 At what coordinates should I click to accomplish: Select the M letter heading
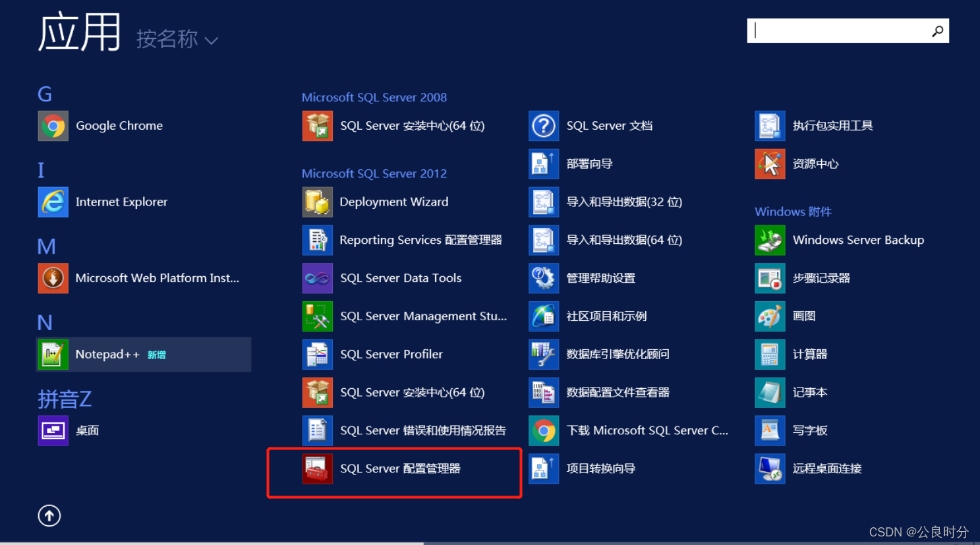click(46, 247)
